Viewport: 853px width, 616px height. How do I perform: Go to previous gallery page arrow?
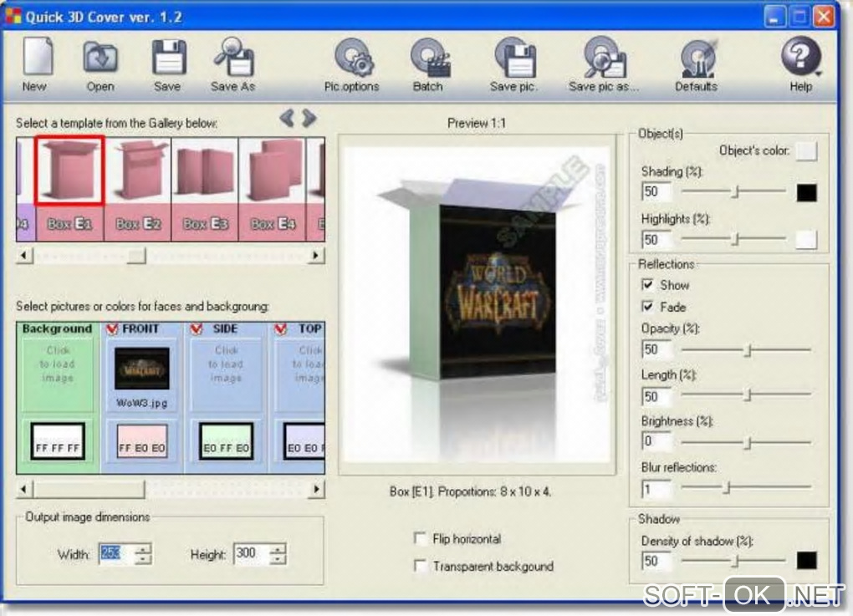[288, 118]
